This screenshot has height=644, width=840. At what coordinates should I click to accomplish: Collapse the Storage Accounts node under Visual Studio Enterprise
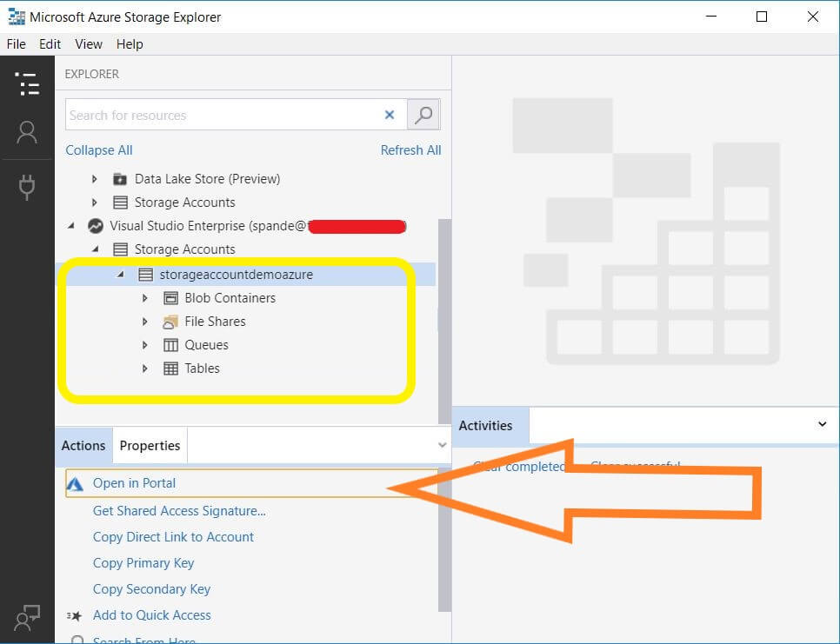(96, 249)
